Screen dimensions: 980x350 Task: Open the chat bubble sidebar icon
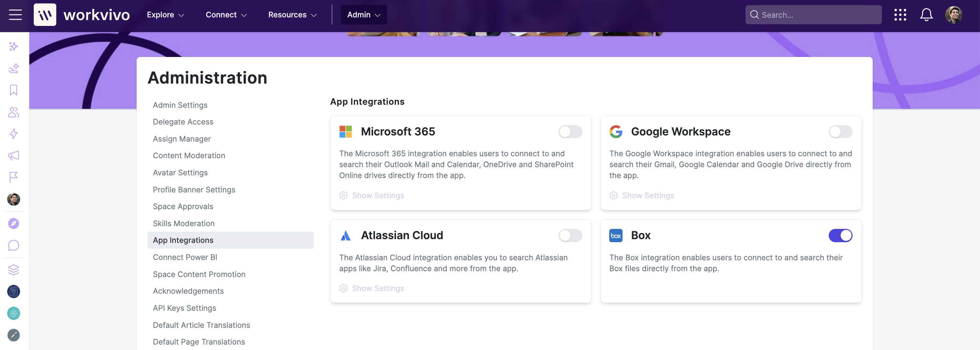(14, 245)
